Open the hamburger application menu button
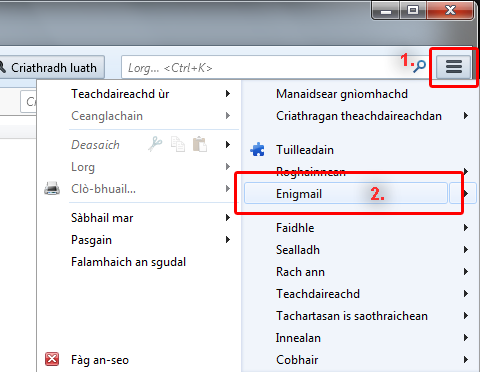Image resolution: width=480 pixels, height=372 pixels. point(454,67)
